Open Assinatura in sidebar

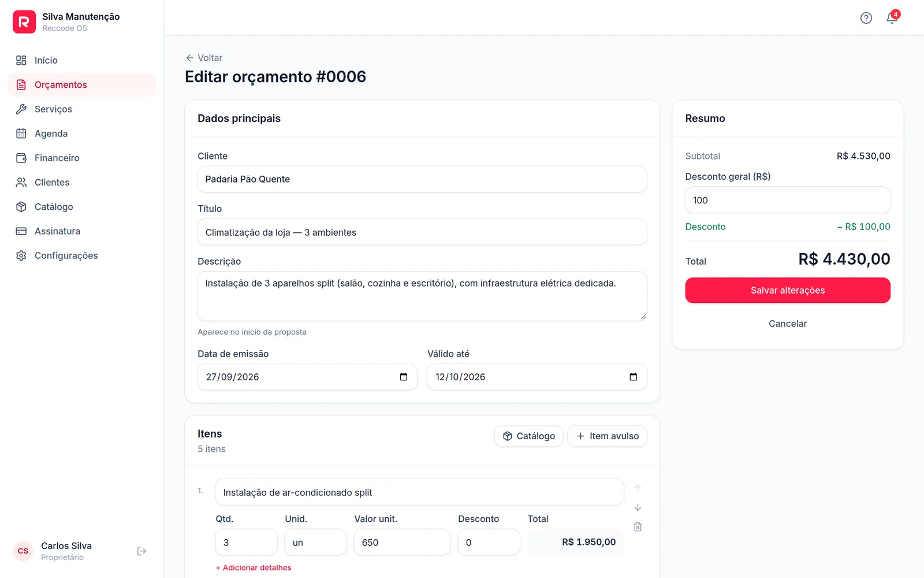click(x=82, y=231)
